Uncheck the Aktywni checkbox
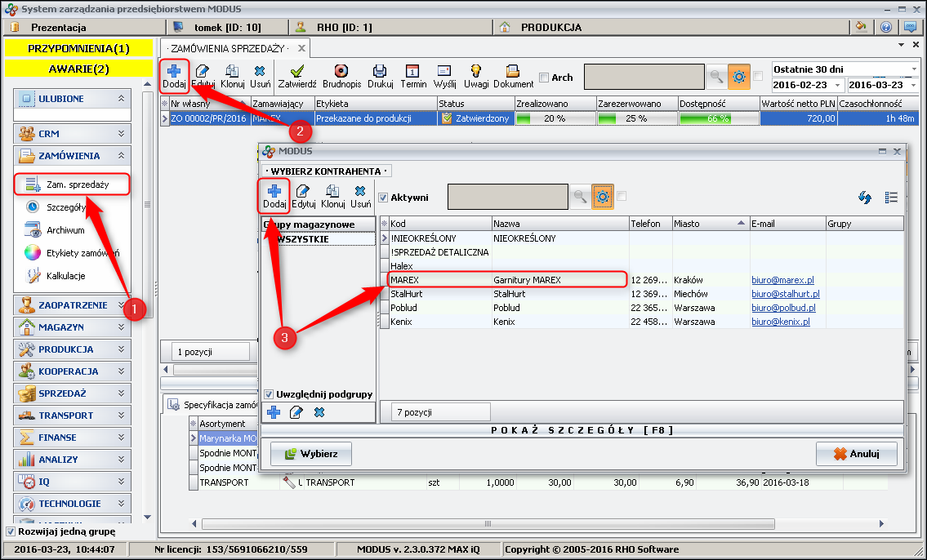 tap(383, 198)
